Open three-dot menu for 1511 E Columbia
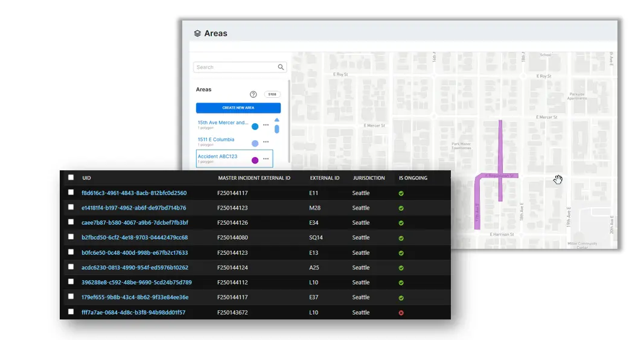This screenshot has height=340, width=644. point(266,142)
